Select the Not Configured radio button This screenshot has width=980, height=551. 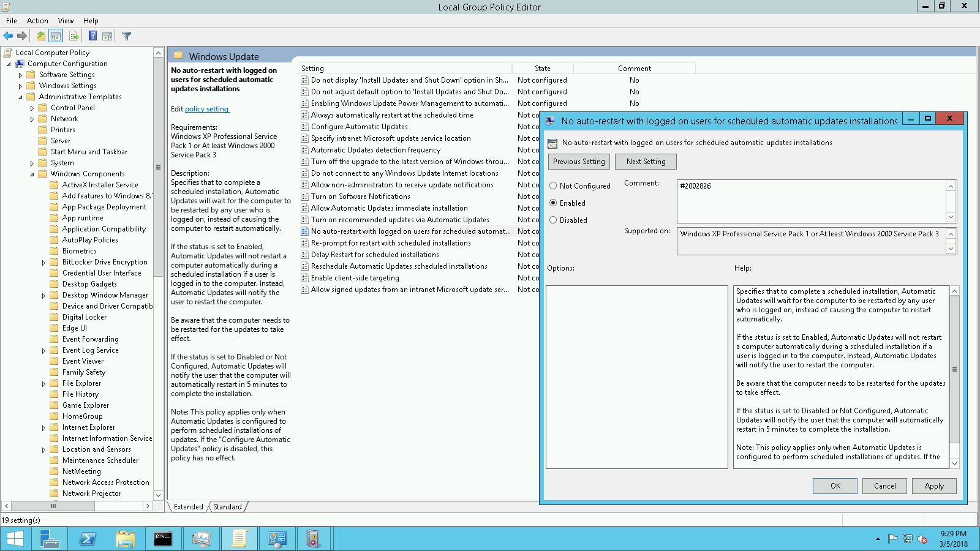coord(554,186)
